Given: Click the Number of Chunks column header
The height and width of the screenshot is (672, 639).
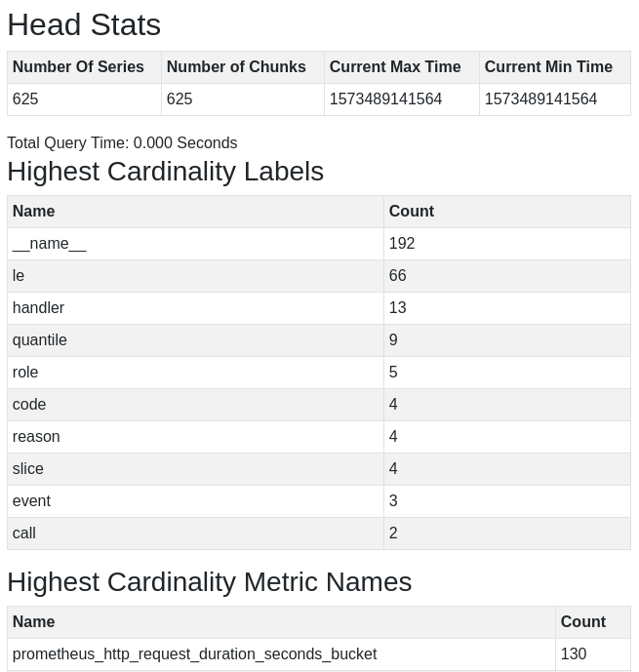Looking at the screenshot, I should (236, 66).
